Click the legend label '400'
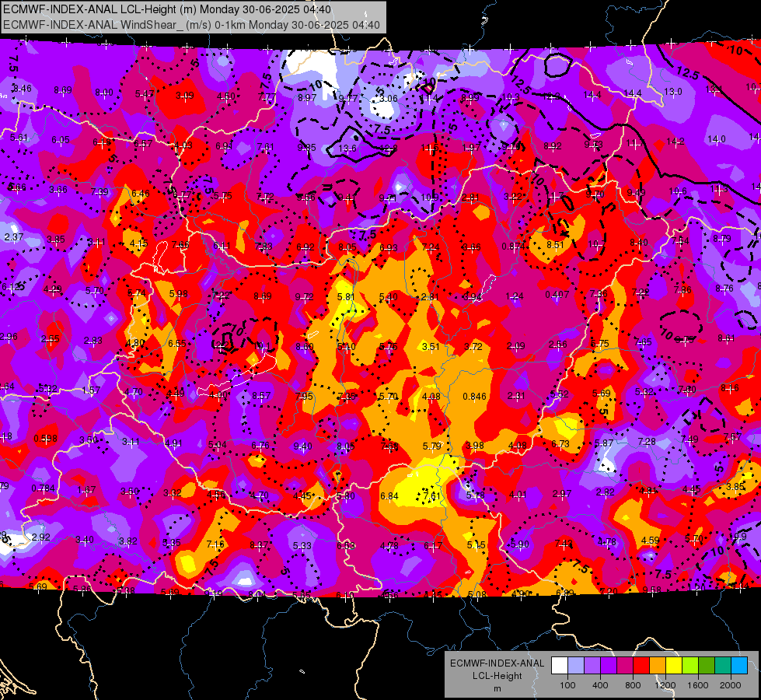Screen dimensions: 761x700 pos(600,685)
